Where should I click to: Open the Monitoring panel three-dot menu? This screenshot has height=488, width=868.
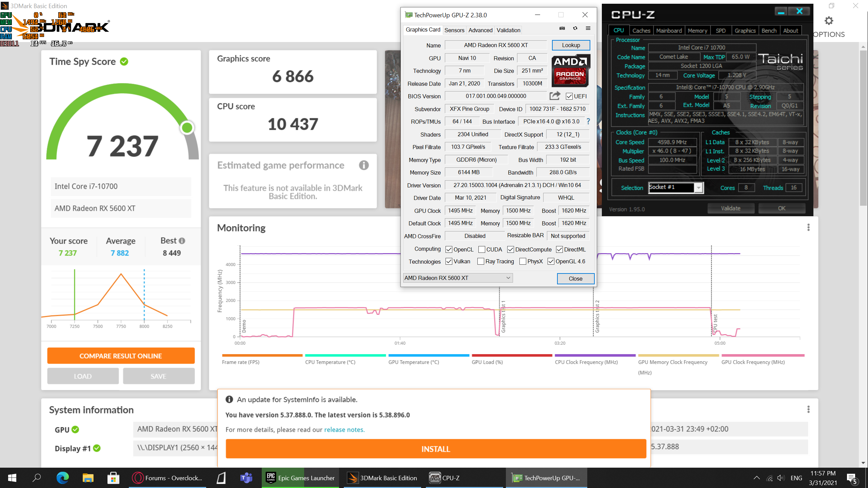(808, 227)
